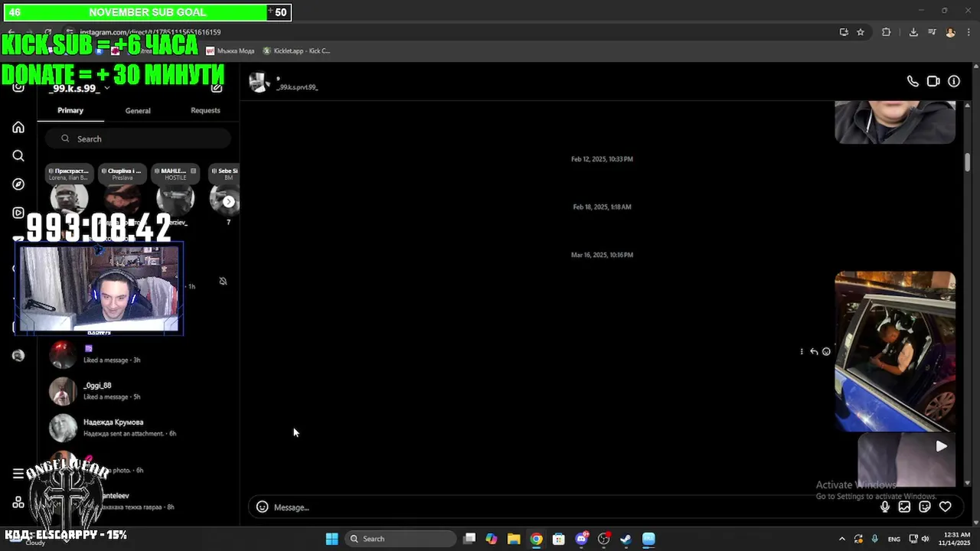
Task: Open Chrome media controls icon
Action: click(932, 32)
